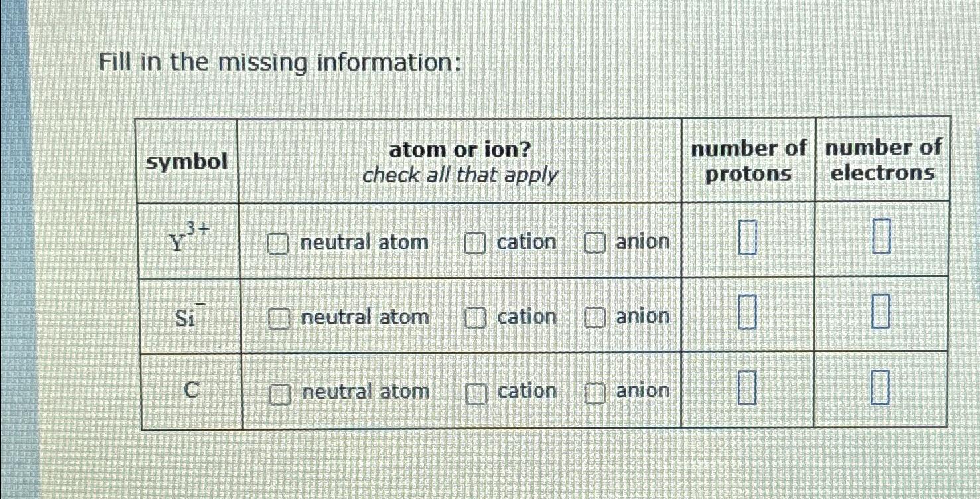Image resolution: width=980 pixels, height=499 pixels.
Task: Click the symbol column header
Action: click(x=188, y=161)
